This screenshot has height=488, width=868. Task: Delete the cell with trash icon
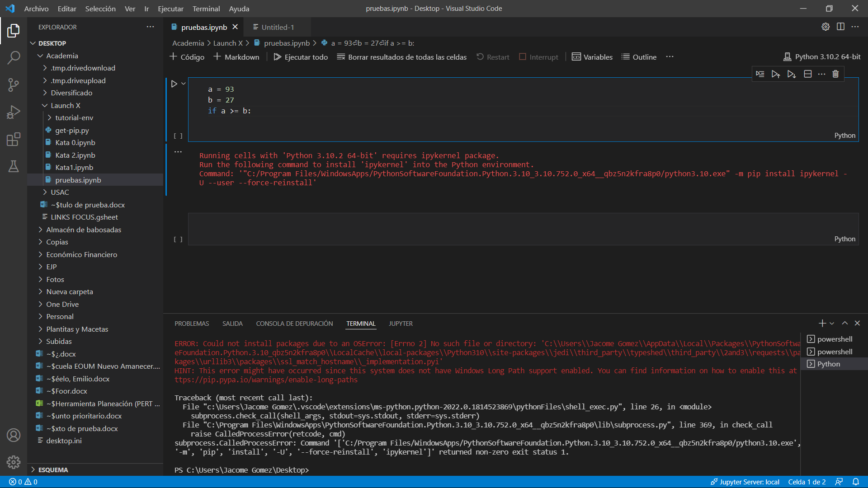[835, 74]
